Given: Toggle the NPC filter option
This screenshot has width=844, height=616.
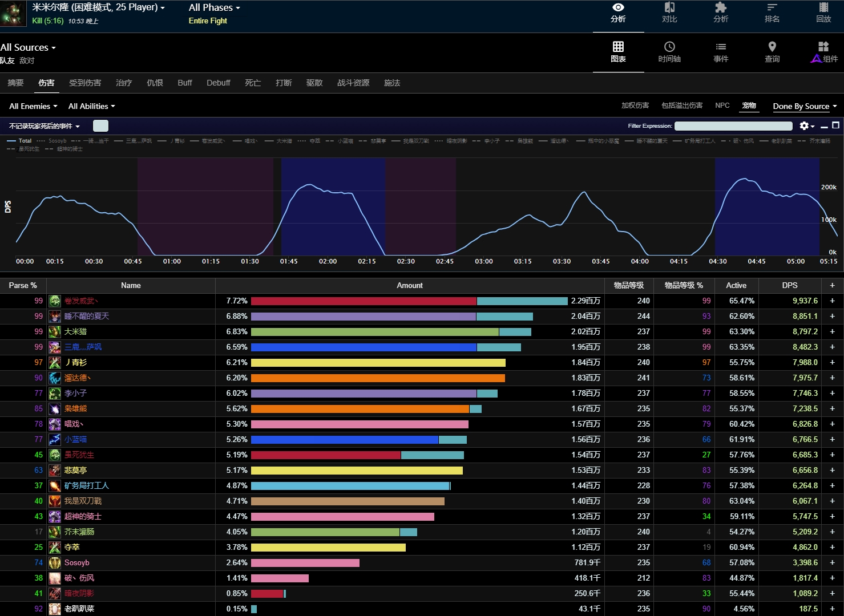Looking at the screenshot, I should pos(722,106).
